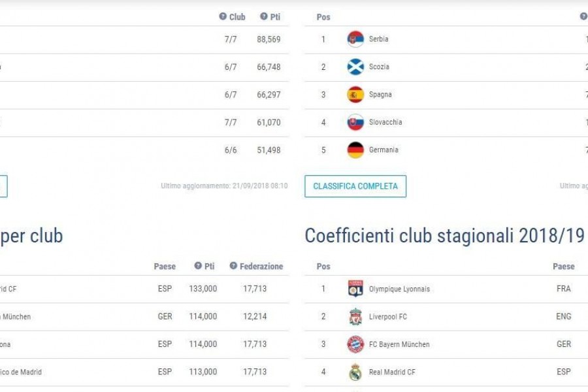Click the Pos header of country ranking
Screen dimensions: 588x392
pos(323,17)
